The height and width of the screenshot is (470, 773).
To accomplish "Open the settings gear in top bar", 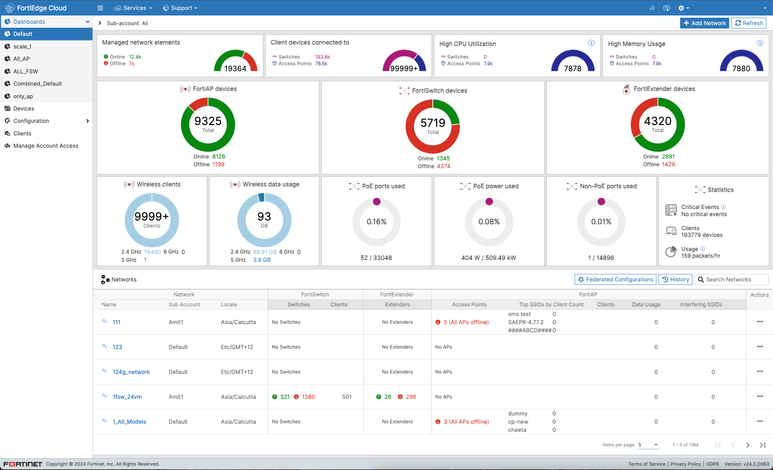I will [x=683, y=7].
